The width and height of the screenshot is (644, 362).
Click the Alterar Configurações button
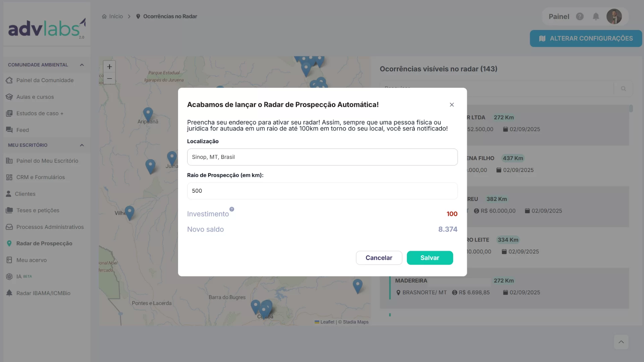point(586,39)
